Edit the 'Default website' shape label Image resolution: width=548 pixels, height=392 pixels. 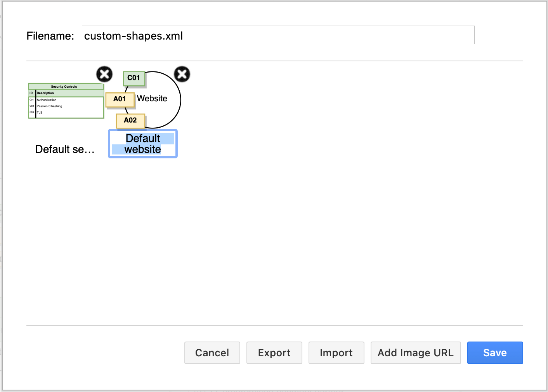coord(143,144)
